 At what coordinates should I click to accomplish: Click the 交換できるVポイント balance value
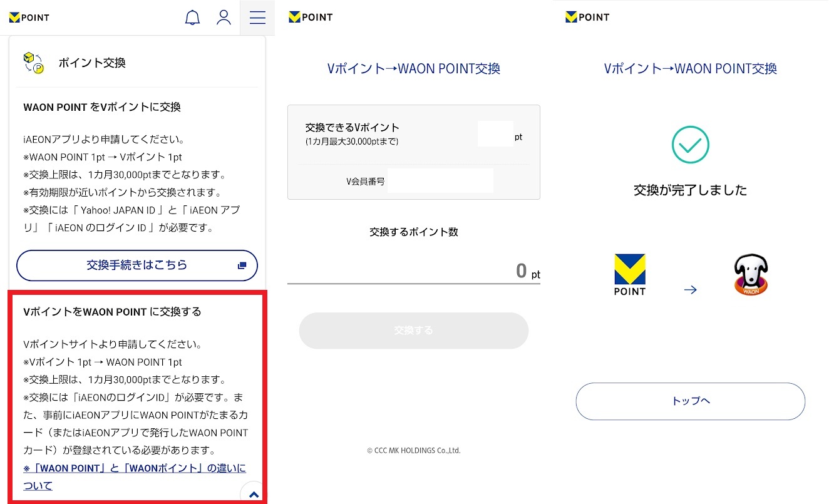point(495,134)
